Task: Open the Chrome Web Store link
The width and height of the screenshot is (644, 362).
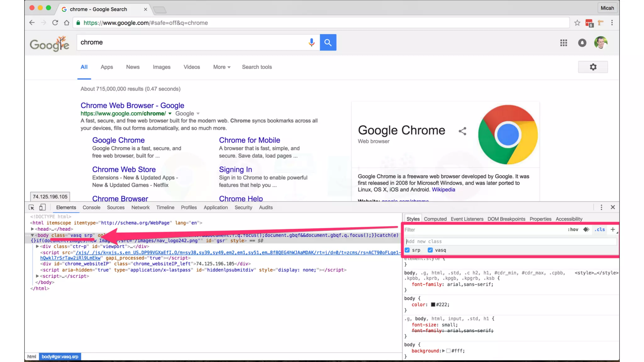Action: (124, 169)
